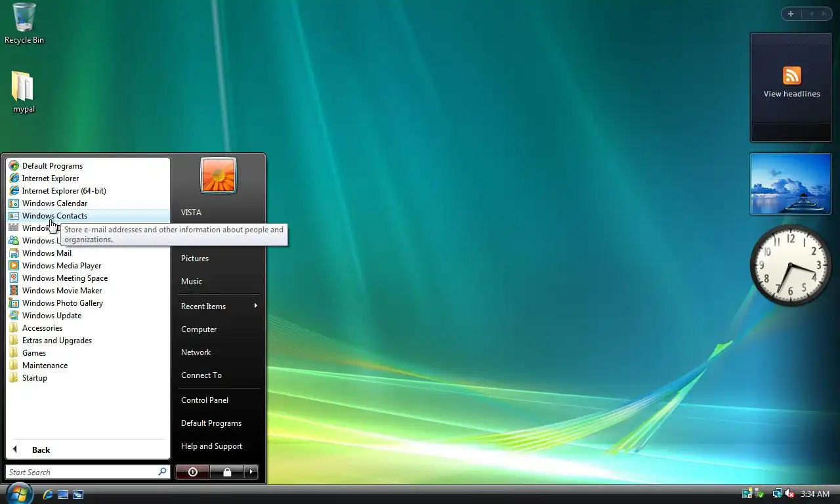Screen dimensions: 840x504
Task: Click the sidebar previous page arrow
Action: pos(810,14)
